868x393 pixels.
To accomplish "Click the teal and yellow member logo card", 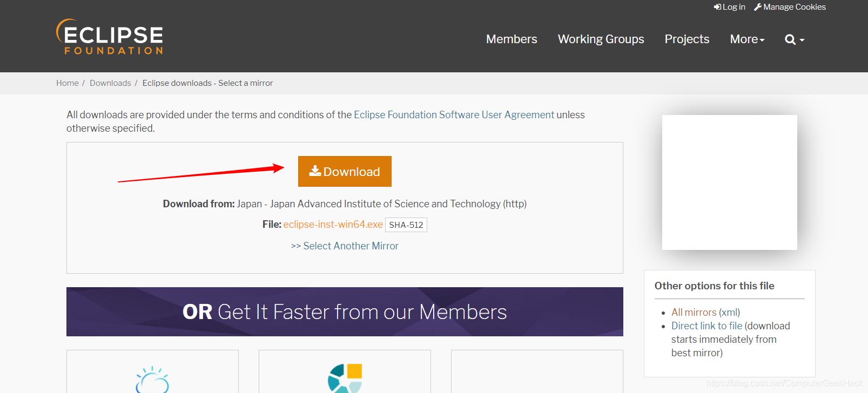I will (x=345, y=371).
